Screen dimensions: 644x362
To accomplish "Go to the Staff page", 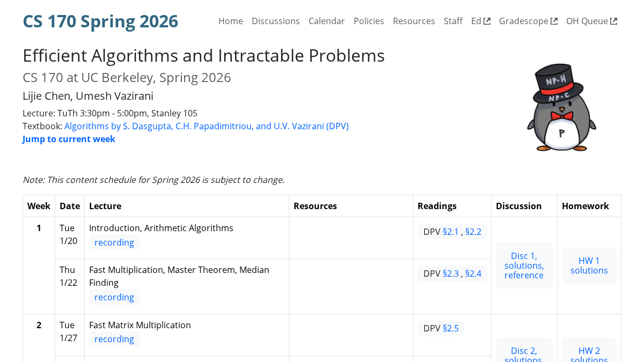I will point(453,21).
